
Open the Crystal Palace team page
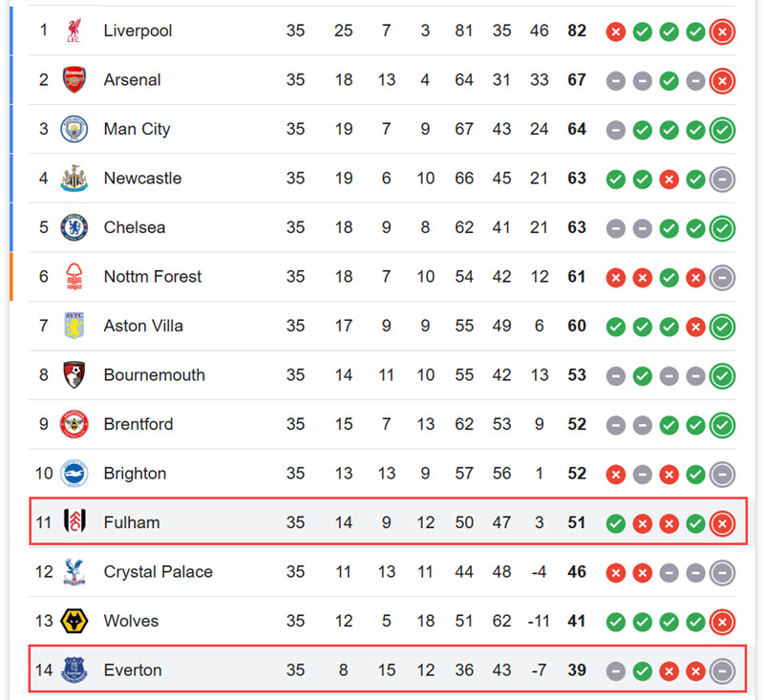tap(159, 572)
